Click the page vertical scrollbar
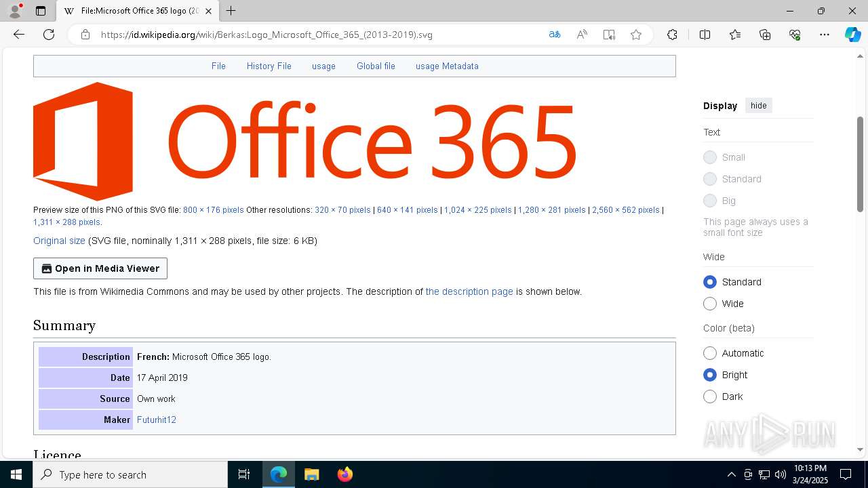The width and height of the screenshot is (868, 488). tap(860, 165)
